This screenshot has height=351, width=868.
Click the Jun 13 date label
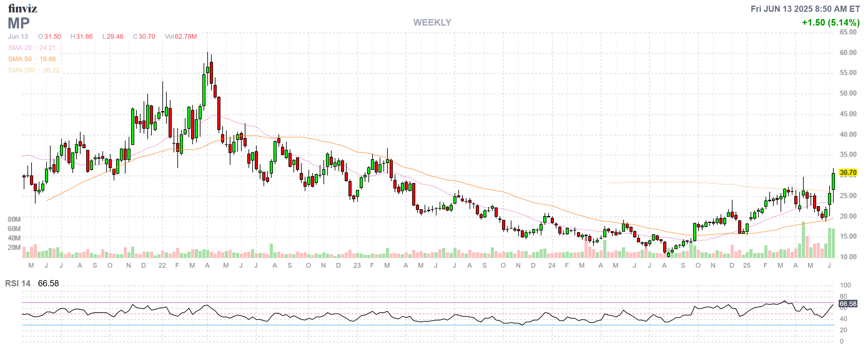(x=18, y=36)
